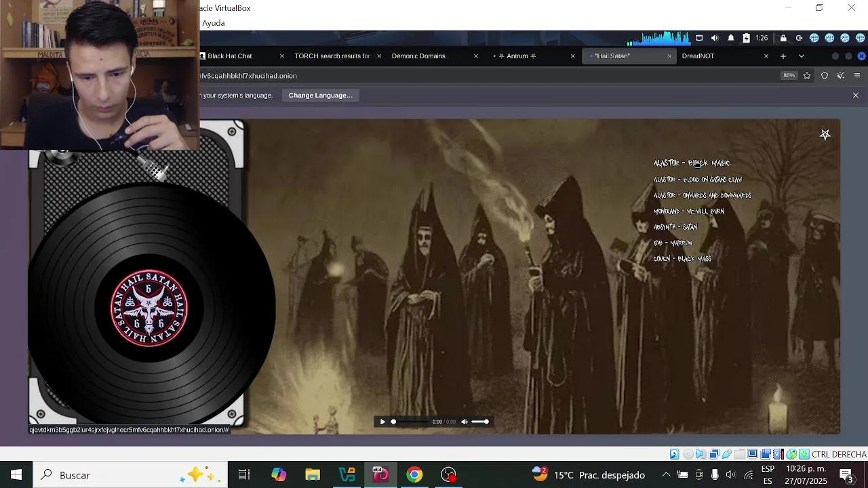
Task: Play 'Alastor - Blood on Satans Claw' track
Action: click(x=698, y=180)
